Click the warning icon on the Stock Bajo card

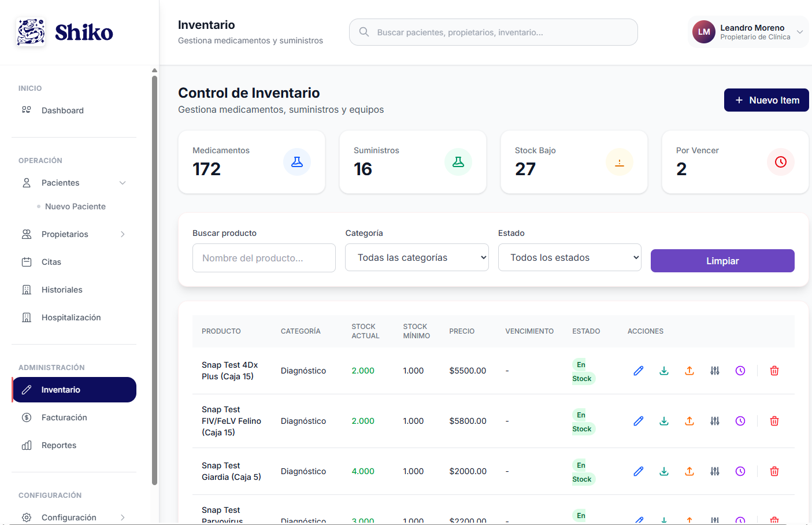[x=620, y=162]
